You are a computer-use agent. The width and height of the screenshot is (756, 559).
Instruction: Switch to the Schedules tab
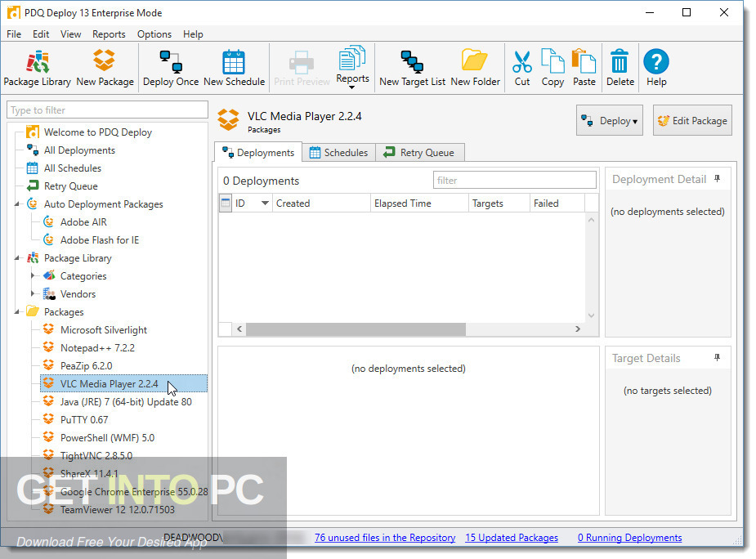(339, 152)
